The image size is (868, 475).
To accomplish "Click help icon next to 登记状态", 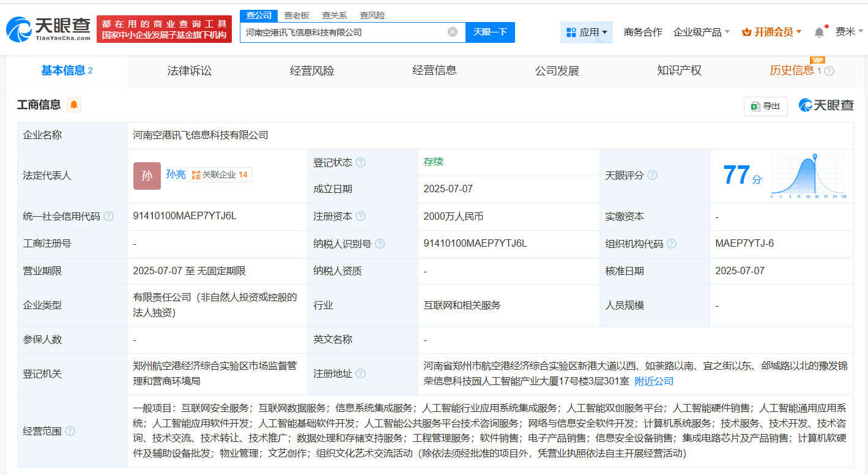I will tap(361, 162).
